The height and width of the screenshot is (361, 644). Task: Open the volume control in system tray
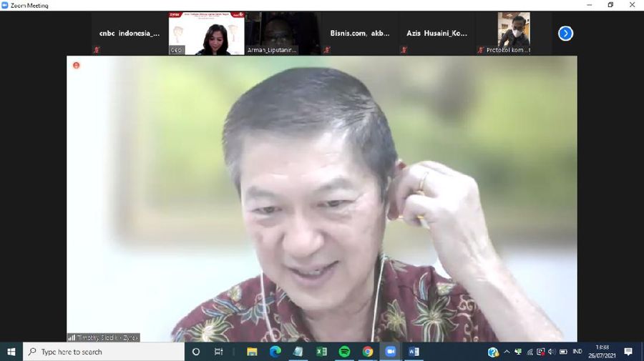(552, 352)
